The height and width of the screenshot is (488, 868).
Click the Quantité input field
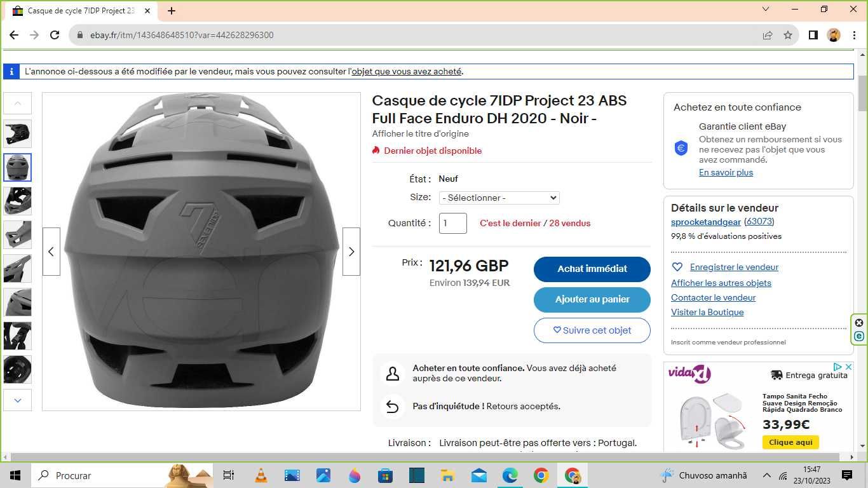[x=453, y=223]
